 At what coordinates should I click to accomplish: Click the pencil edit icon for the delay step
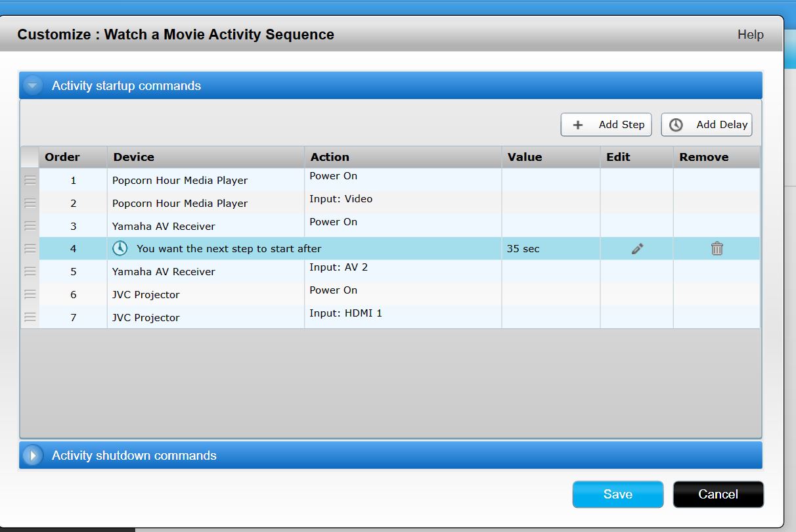point(637,249)
